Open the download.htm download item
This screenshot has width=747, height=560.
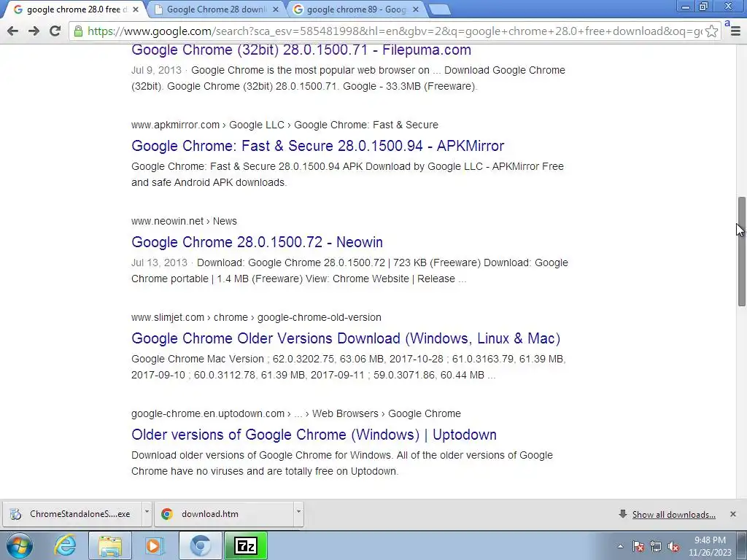tap(224, 514)
